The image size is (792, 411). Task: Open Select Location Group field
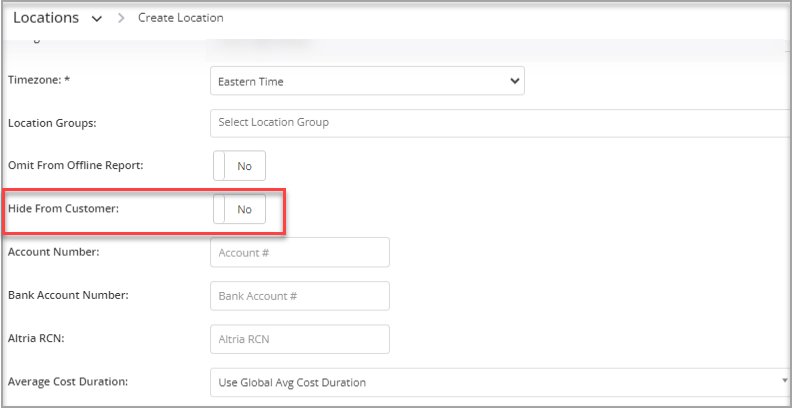pyautogui.click(x=501, y=123)
